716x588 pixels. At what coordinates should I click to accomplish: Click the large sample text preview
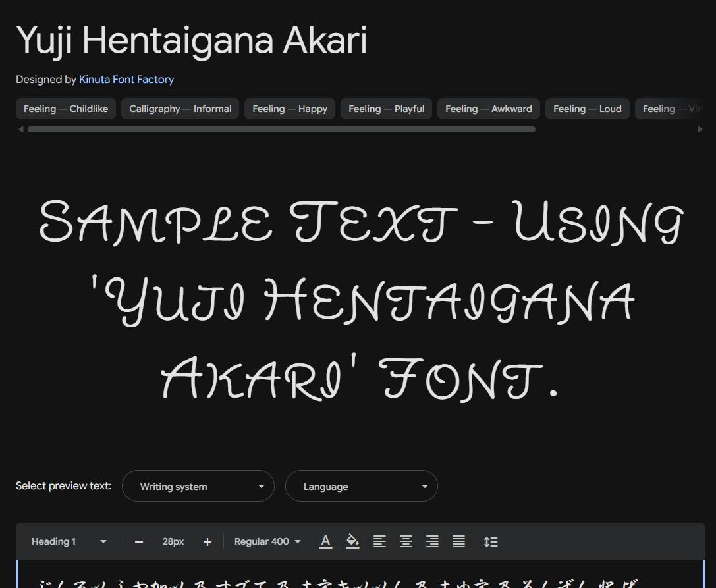(x=361, y=300)
